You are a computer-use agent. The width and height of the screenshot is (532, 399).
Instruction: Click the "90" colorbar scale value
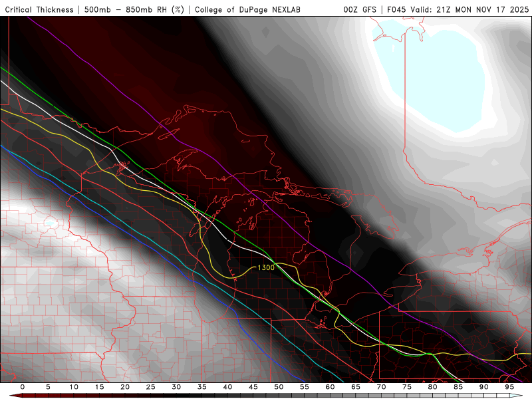(484, 387)
